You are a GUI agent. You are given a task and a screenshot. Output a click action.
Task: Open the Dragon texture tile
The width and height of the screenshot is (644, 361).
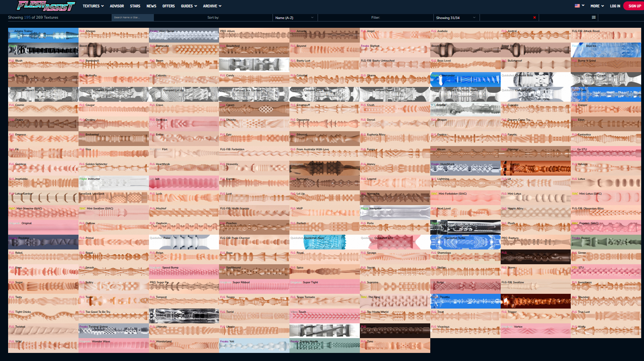pyautogui.click(x=465, y=124)
